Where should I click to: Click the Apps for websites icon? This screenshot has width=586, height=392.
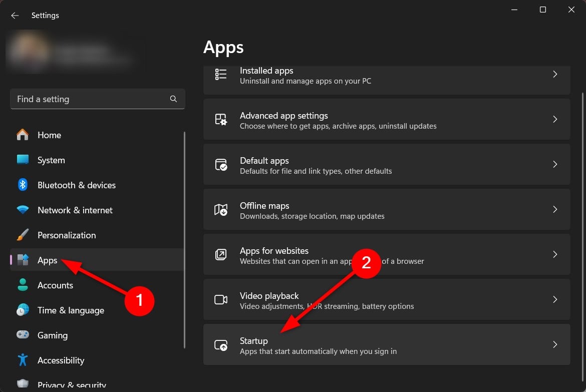221,254
